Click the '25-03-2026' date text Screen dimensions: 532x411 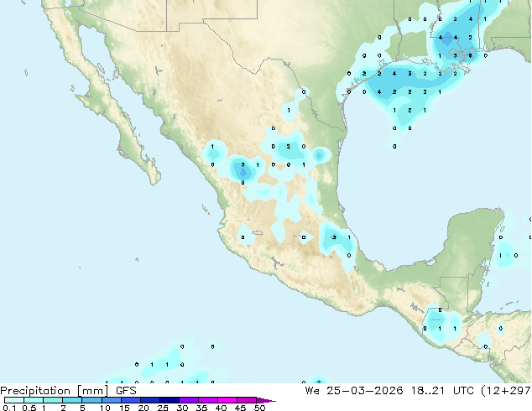point(365,391)
